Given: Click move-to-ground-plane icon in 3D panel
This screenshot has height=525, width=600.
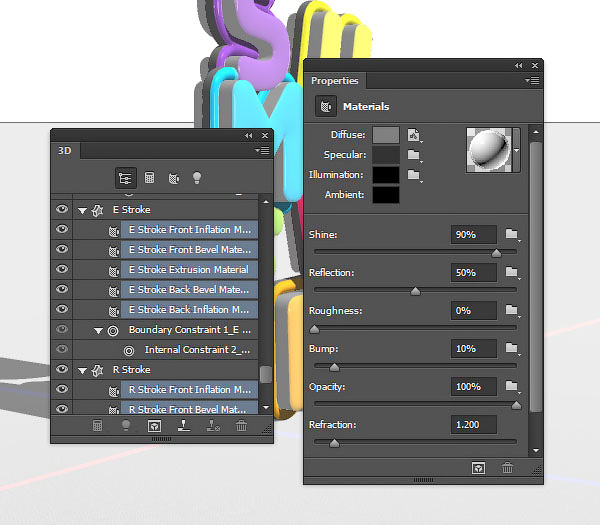Looking at the screenshot, I should tap(184, 426).
